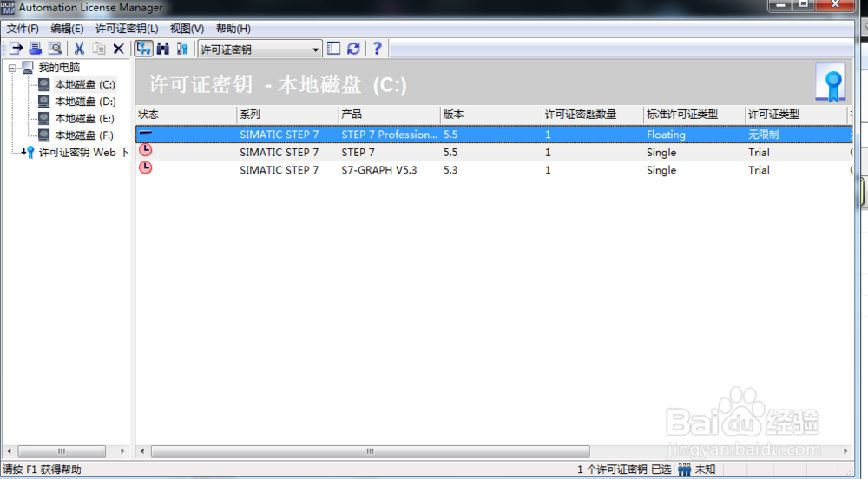Select the 许可证密钥 Web tree item

(x=83, y=153)
